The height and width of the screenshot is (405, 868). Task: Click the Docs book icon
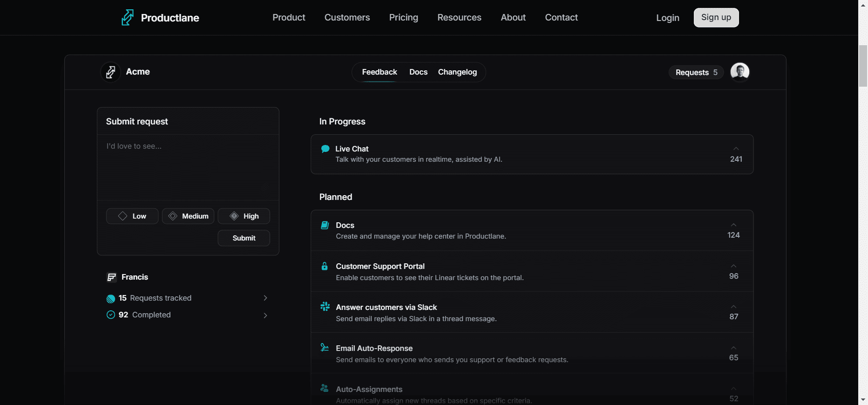click(325, 225)
